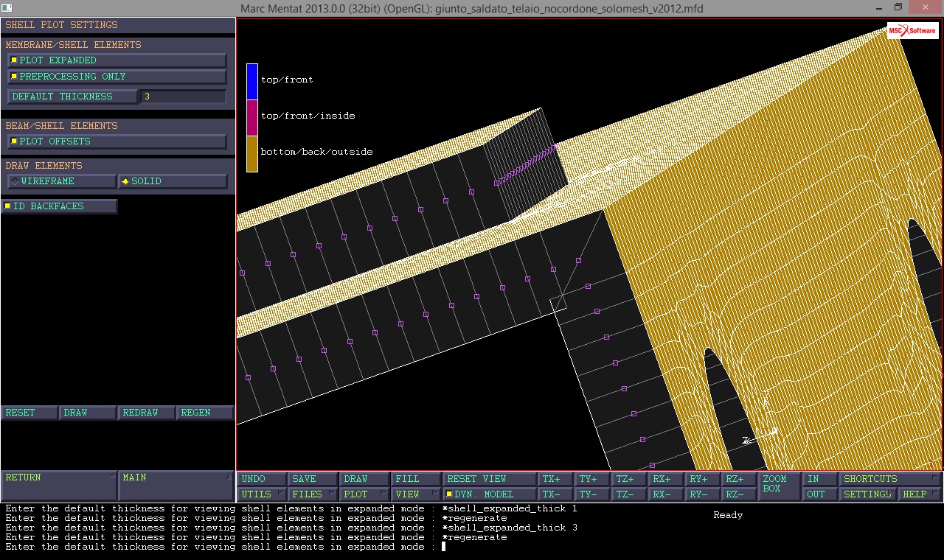Click the default thickness value field

coord(183,97)
